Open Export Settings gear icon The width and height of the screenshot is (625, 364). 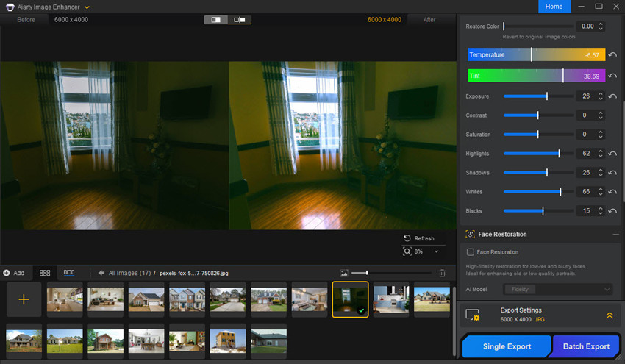click(472, 315)
